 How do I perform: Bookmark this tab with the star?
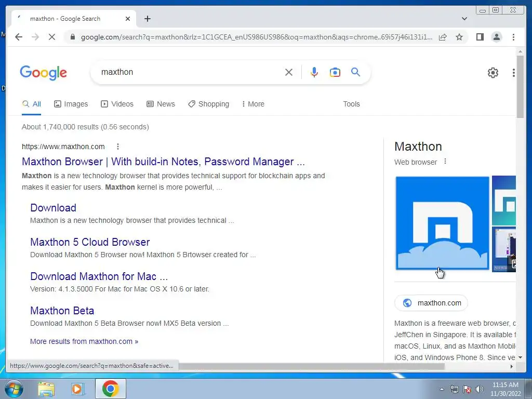click(x=459, y=37)
